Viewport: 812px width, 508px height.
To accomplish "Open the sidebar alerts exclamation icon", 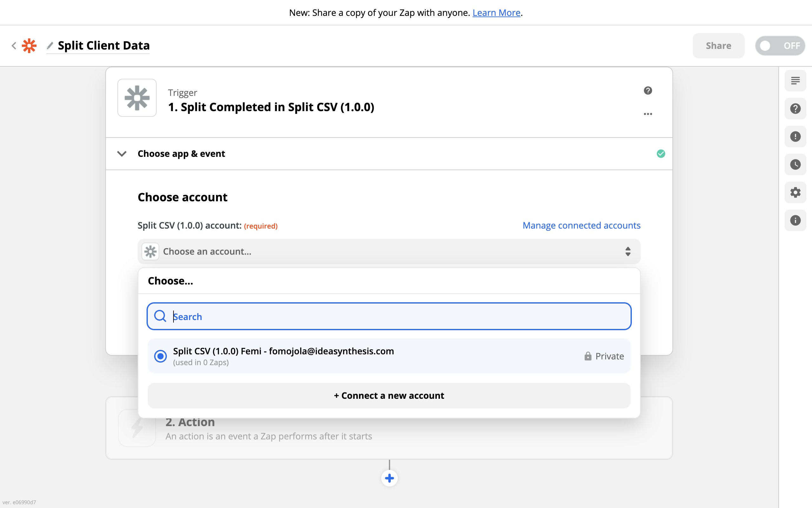I will tap(795, 137).
